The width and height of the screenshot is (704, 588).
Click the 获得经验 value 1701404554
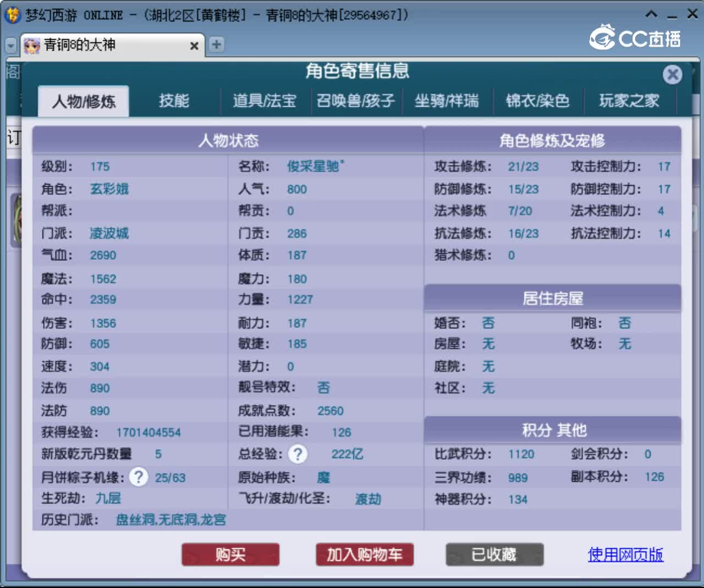tap(148, 432)
